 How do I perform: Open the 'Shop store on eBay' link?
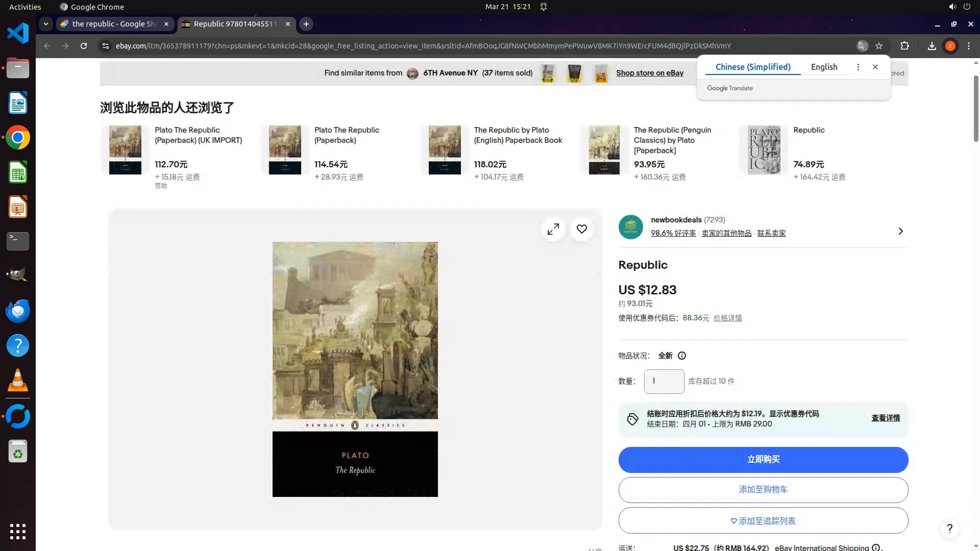[649, 73]
